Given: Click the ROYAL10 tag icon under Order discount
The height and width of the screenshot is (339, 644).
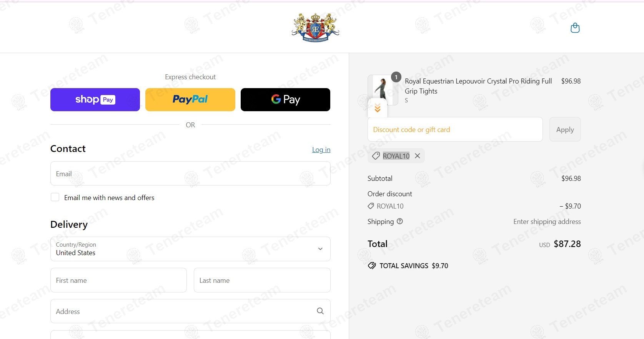Looking at the screenshot, I should tap(371, 206).
